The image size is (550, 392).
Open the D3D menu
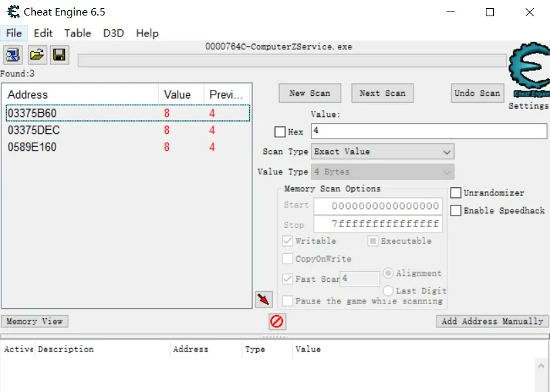coord(114,33)
